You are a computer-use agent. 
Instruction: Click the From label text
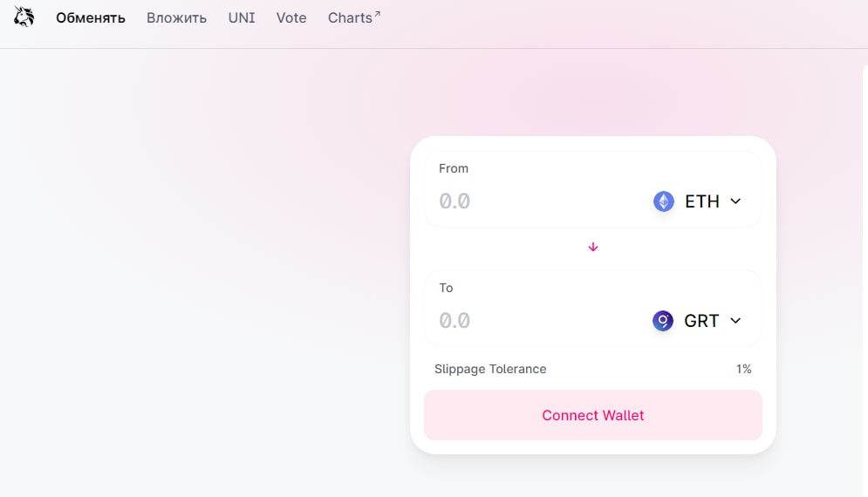(454, 168)
